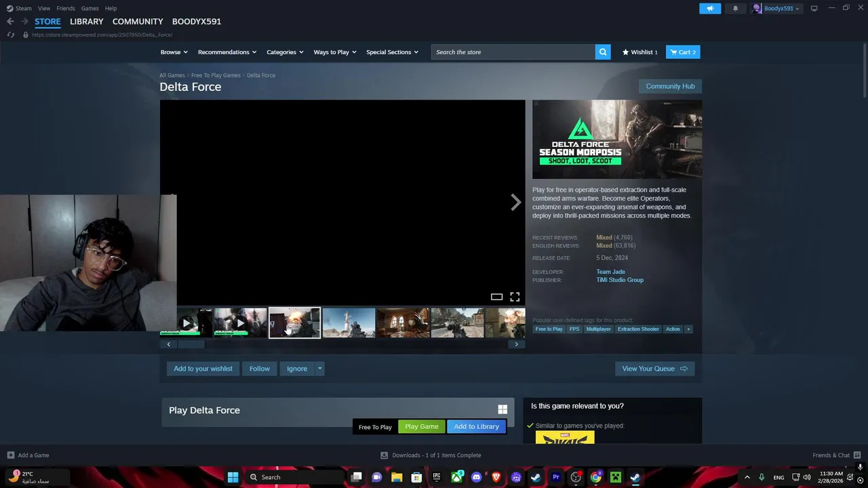868x488 pixels.
Task: Follow the Delta Force game
Action: click(259, 369)
